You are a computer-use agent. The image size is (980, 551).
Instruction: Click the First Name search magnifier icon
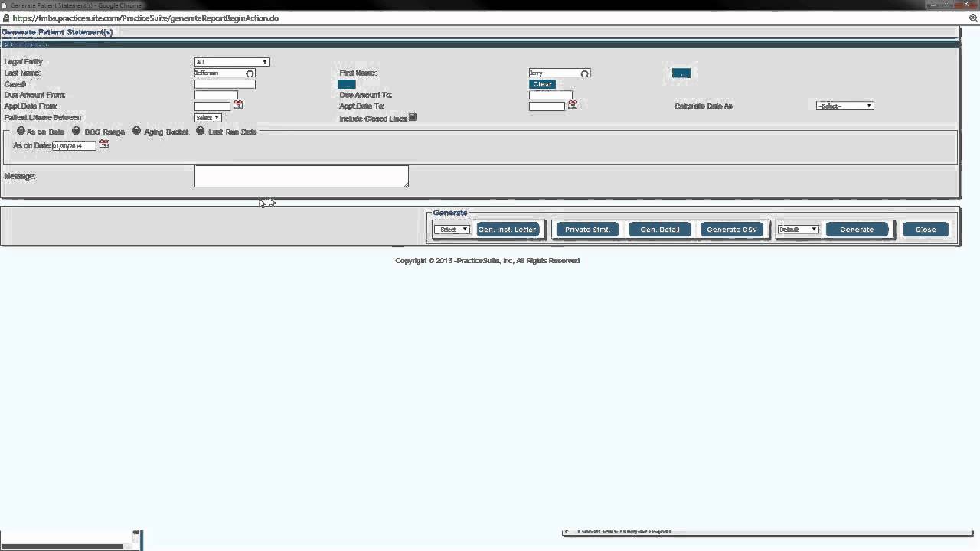(585, 73)
